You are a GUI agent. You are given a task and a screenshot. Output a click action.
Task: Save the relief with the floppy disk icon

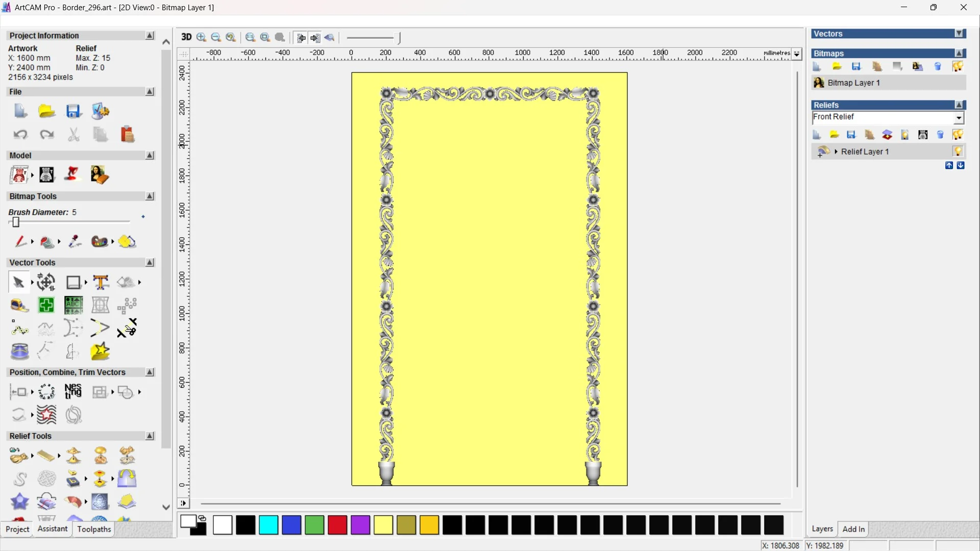coord(851,134)
